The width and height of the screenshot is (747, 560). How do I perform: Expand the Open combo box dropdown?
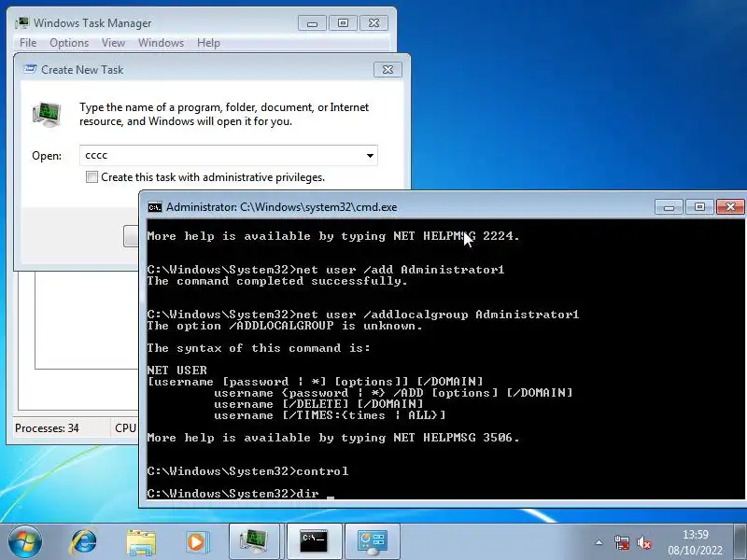click(370, 156)
